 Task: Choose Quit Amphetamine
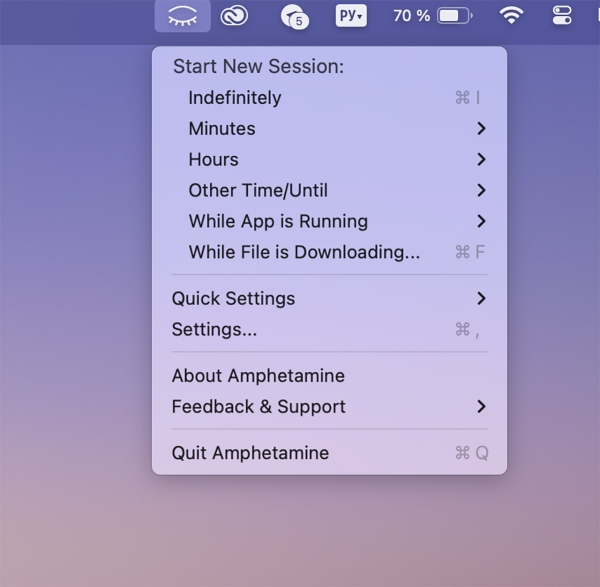point(329,453)
